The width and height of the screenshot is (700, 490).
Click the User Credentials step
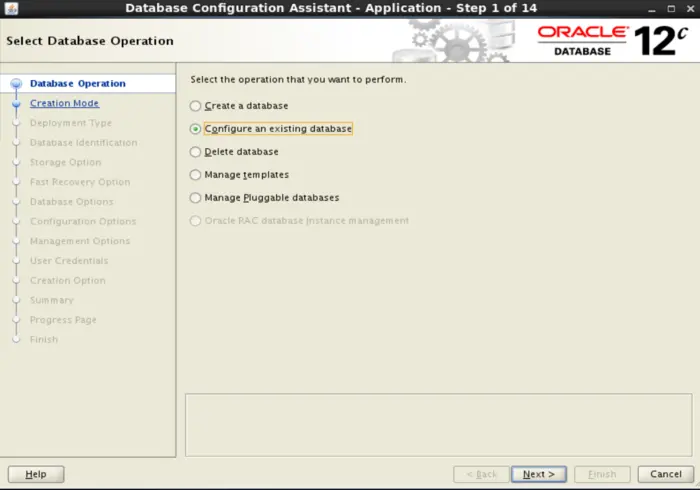pyautogui.click(x=69, y=261)
